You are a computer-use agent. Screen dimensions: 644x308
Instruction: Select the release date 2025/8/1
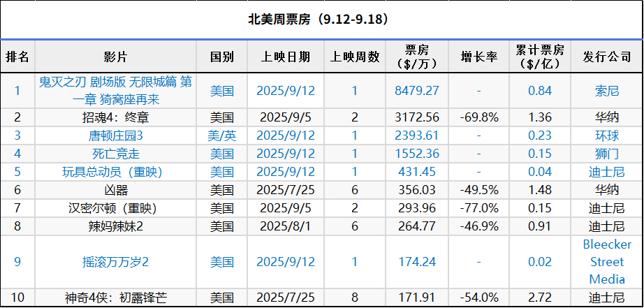[x=286, y=226]
